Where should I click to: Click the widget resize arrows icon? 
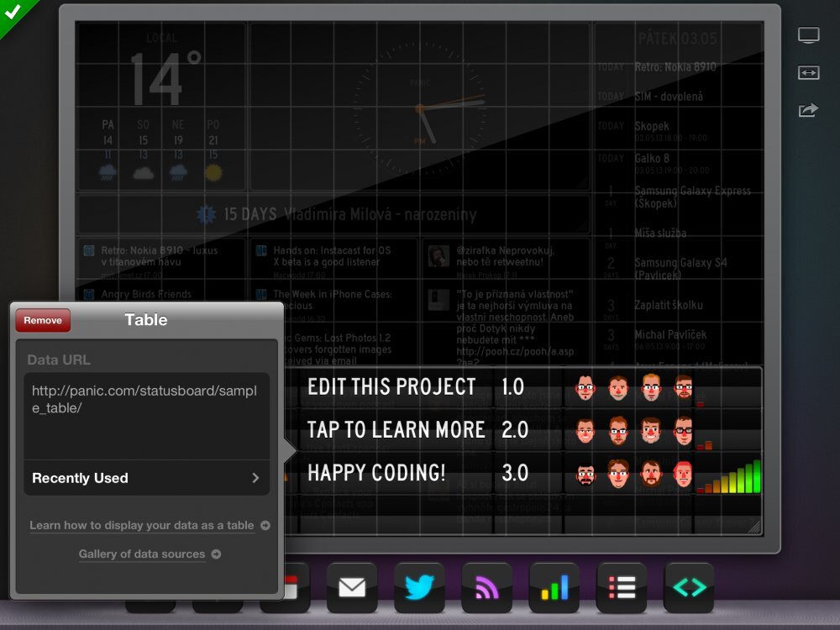(x=807, y=73)
